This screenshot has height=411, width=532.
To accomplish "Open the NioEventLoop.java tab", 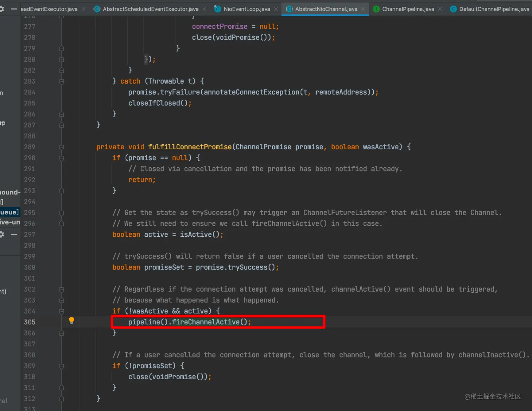I will click(x=247, y=9).
